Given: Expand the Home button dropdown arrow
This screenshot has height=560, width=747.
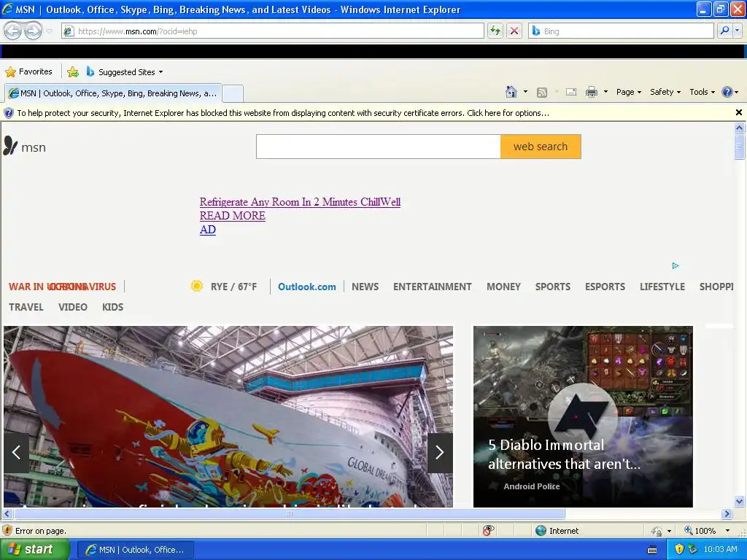Looking at the screenshot, I should tap(525, 92).
